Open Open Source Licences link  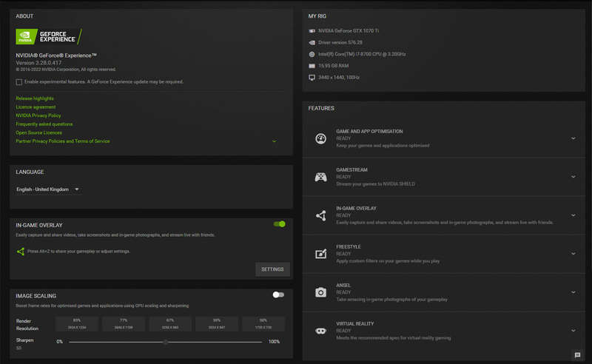39,133
